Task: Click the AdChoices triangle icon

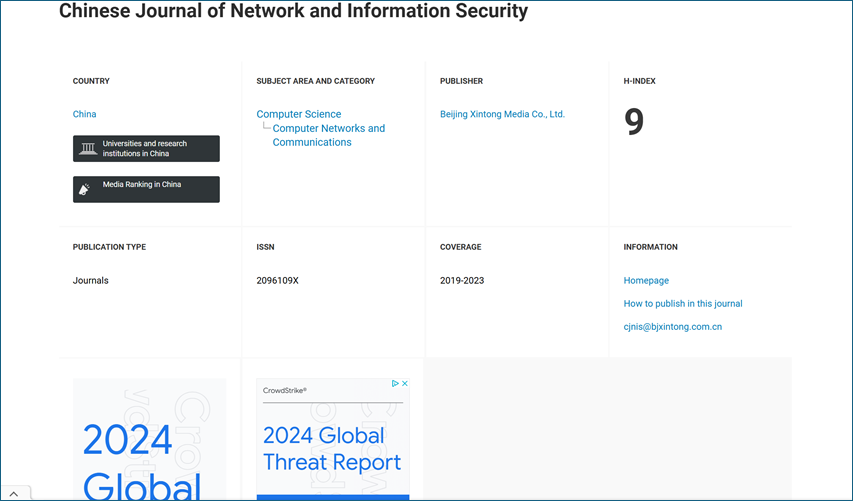Action: click(395, 384)
